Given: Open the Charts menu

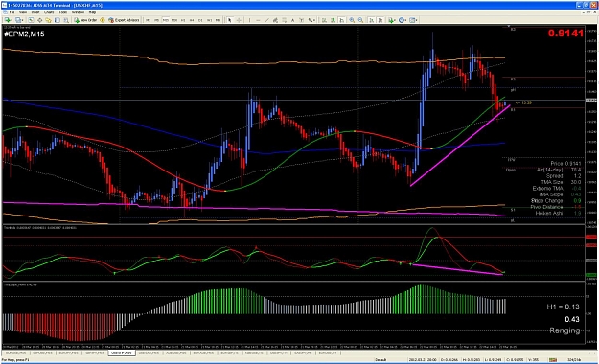Looking at the screenshot, I should [x=49, y=12].
